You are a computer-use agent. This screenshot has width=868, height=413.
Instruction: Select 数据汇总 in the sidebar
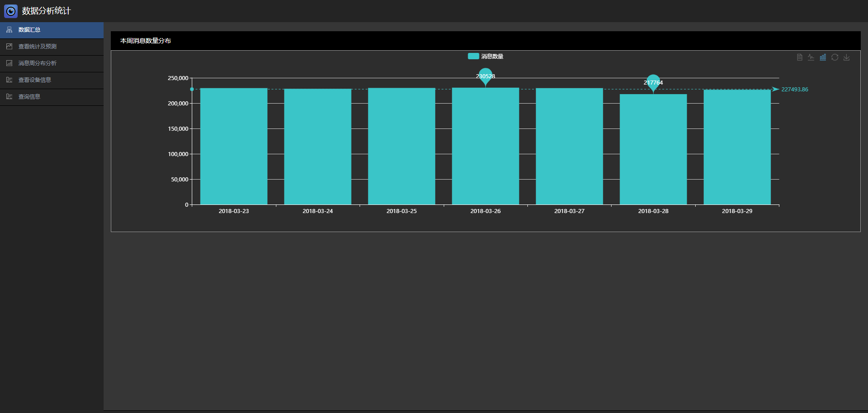pyautogui.click(x=29, y=30)
